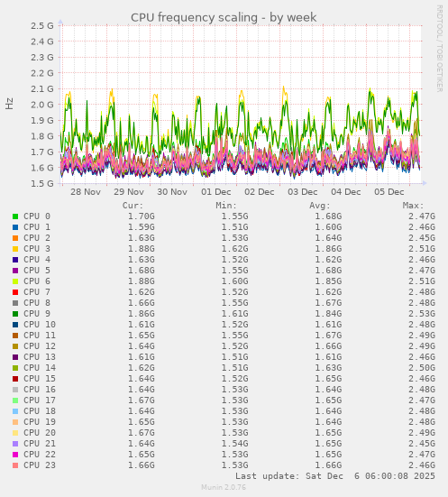Click the CPU 9 dark green legend swatch
Viewport: 448px width, 497px height.
click(x=15, y=314)
